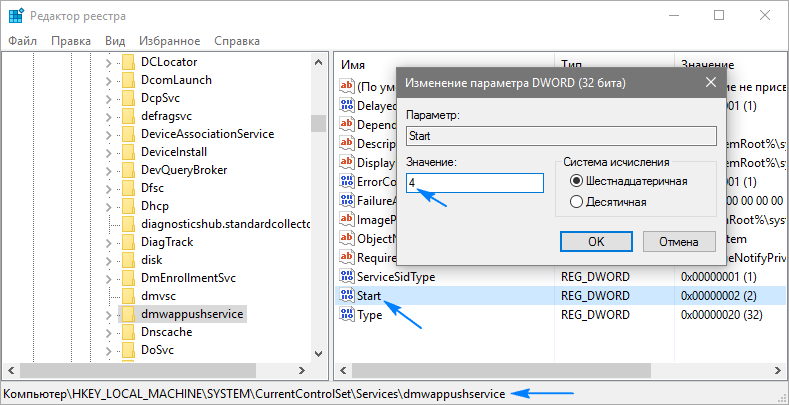Cancel the dialog with Отмена
Image resolution: width=789 pixels, height=405 pixels.
[679, 241]
